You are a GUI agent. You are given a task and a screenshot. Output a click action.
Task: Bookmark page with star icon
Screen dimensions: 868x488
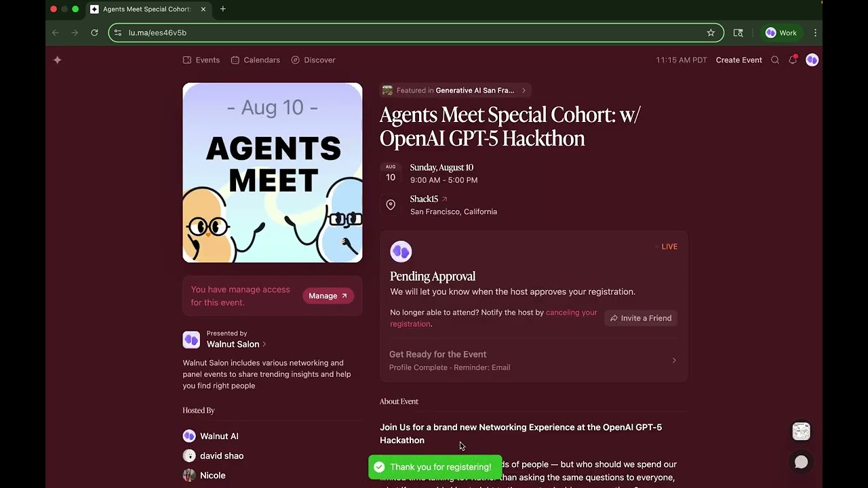[711, 33]
